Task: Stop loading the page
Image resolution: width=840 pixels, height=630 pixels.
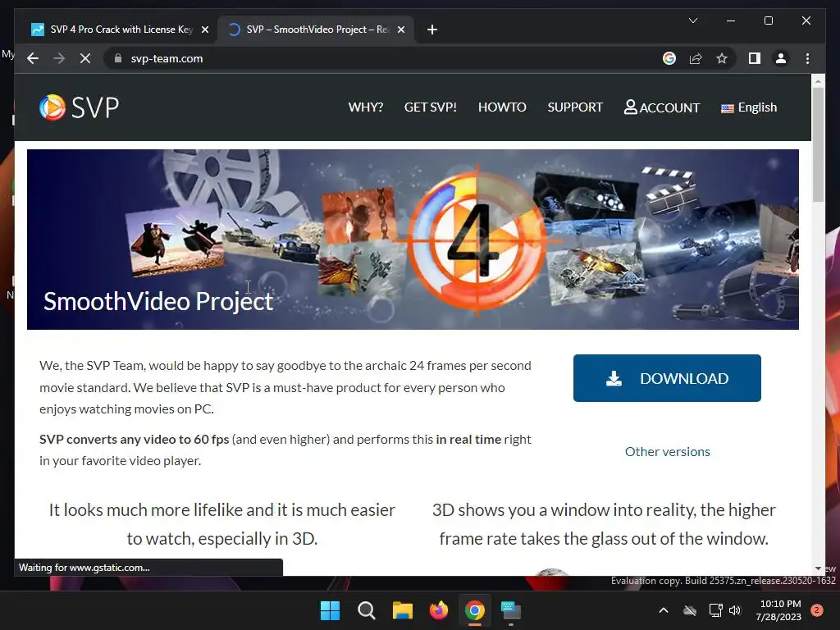Action: [x=85, y=58]
